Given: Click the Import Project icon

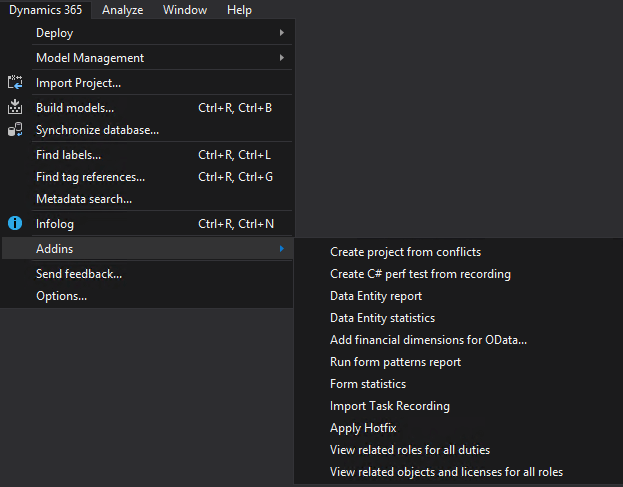Looking at the screenshot, I should [x=15, y=83].
